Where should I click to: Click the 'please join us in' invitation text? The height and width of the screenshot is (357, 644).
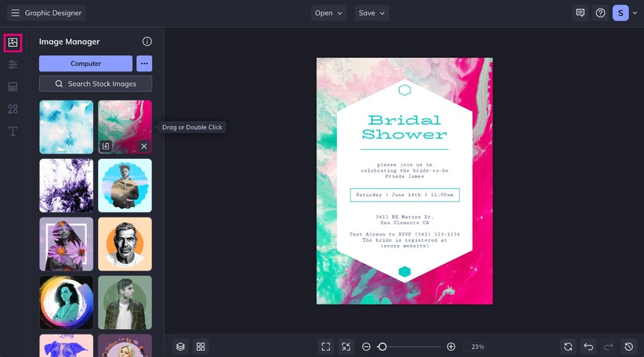point(405,165)
